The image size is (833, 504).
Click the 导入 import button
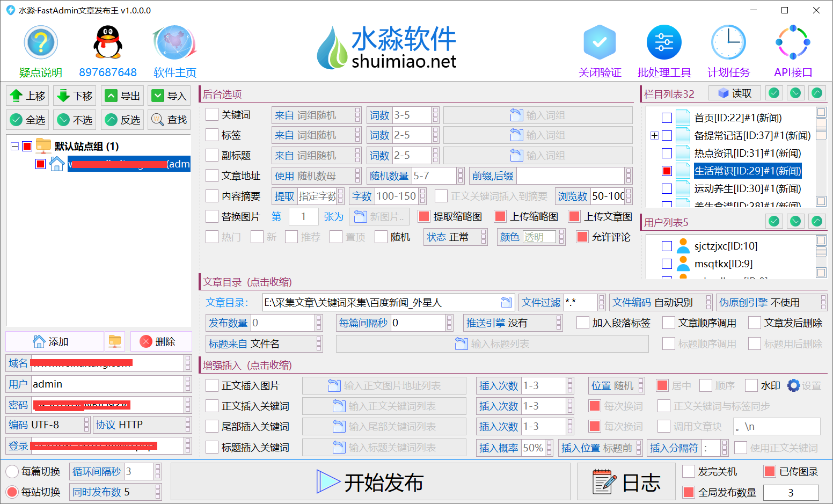click(x=169, y=96)
